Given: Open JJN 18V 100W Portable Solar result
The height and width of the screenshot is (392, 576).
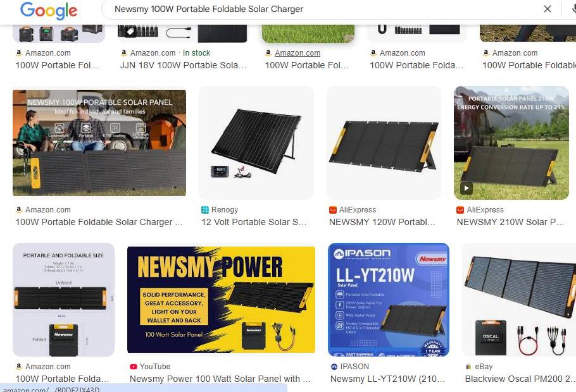Looking at the screenshot, I should [x=184, y=65].
